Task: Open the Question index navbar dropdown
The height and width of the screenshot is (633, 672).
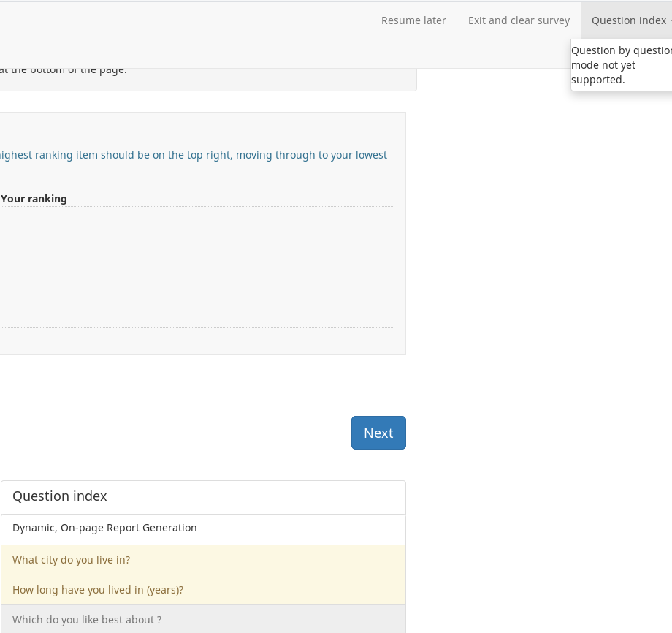Action: click(628, 20)
